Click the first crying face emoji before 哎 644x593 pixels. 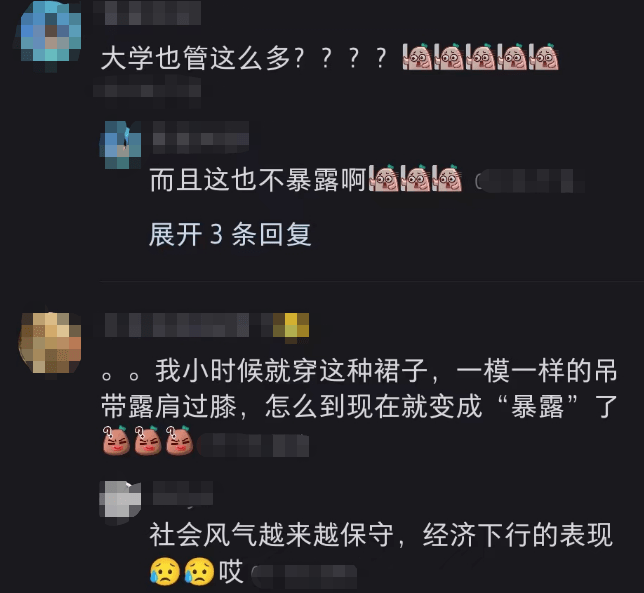point(165,571)
